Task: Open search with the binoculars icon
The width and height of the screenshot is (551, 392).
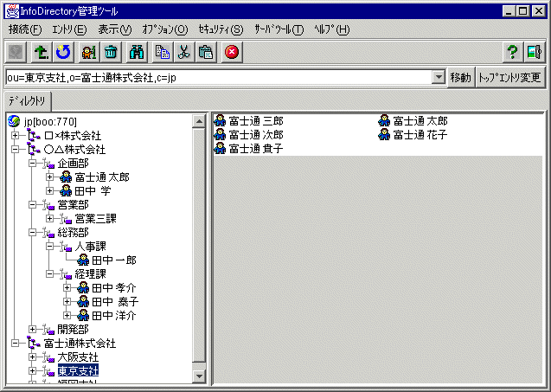Action: coord(137,53)
